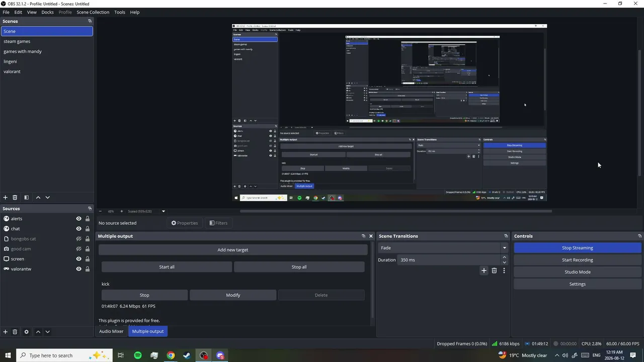Open the Docks menu

point(47,12)
